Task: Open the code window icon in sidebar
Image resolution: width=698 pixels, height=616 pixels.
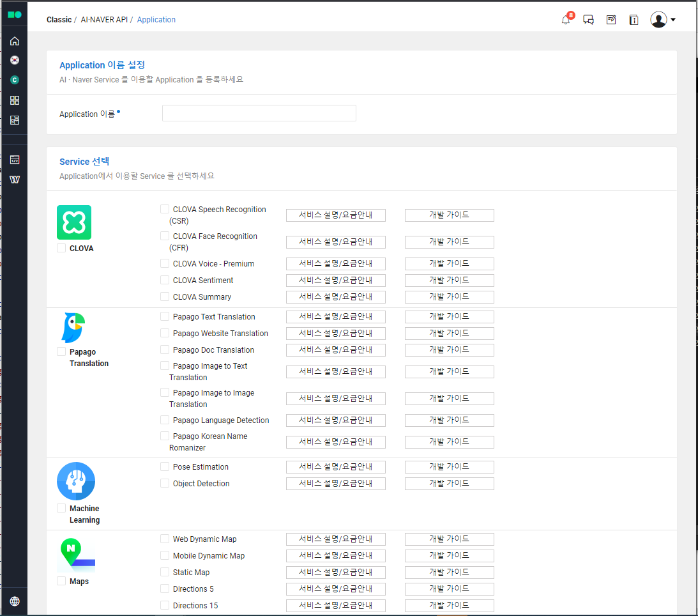Action: point(15,160)
